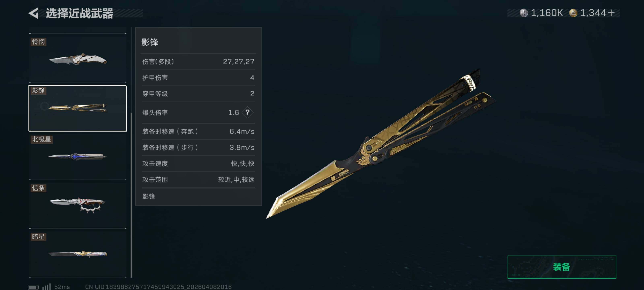
Task: Go back using the arrow icon
Action: click(33, 13)
